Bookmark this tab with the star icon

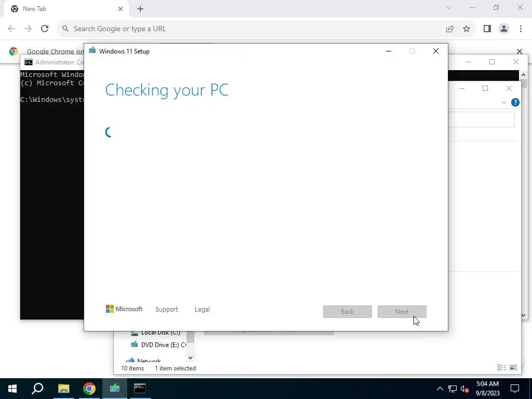point(467,29)
